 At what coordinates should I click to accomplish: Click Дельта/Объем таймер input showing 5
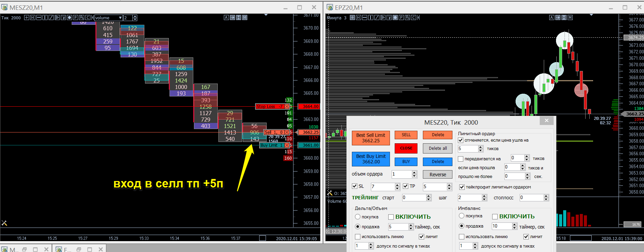pyautogui.click(x=398, y=227)
